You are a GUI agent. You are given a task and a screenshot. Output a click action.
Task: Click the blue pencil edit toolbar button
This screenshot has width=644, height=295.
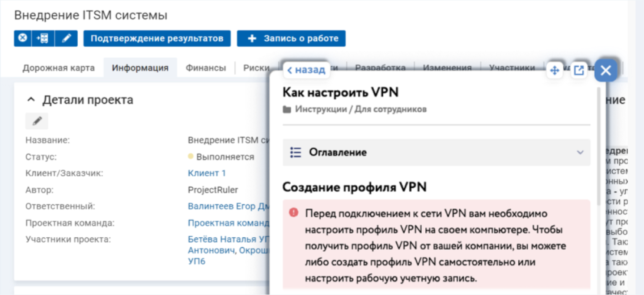point(66,38)
